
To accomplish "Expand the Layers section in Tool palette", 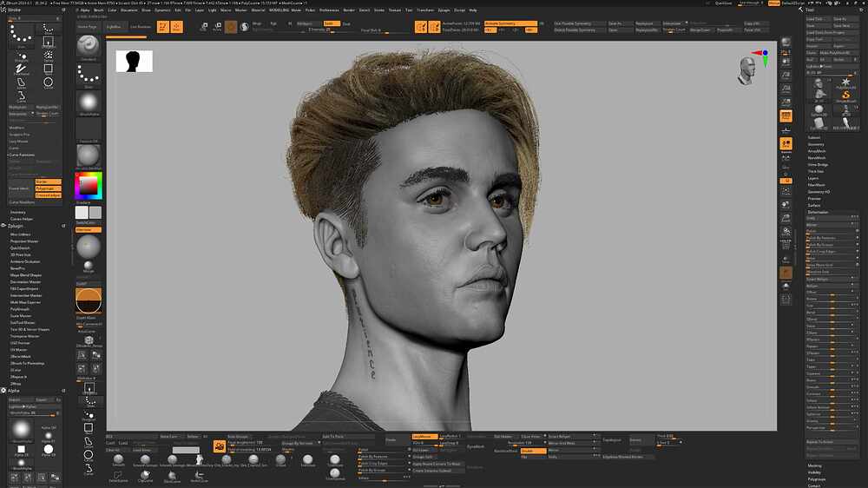I will (x=813, y=178).
